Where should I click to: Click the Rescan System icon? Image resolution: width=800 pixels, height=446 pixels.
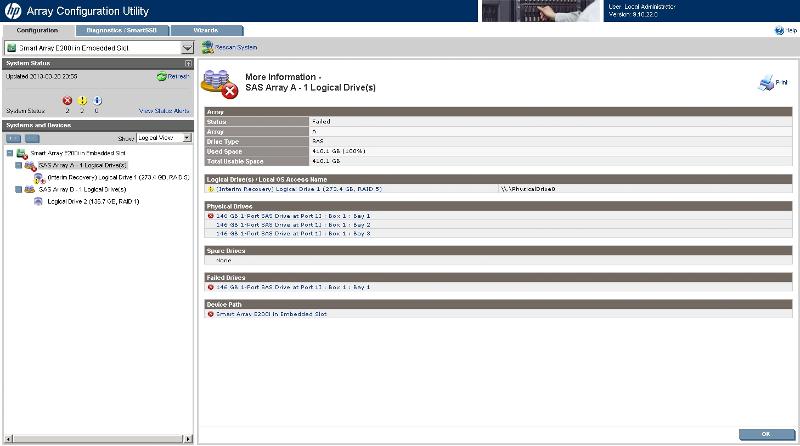[206, 47]
